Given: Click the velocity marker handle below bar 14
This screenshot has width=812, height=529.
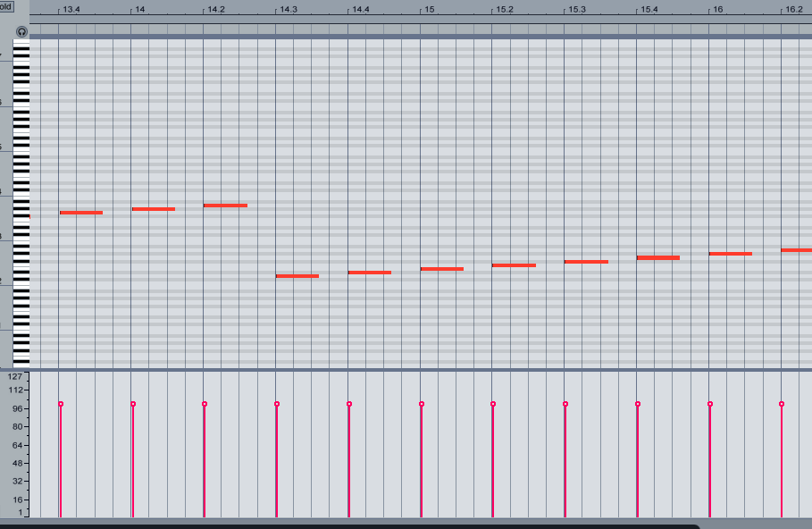Looking at the screenshot, I should tap(132, 403).
